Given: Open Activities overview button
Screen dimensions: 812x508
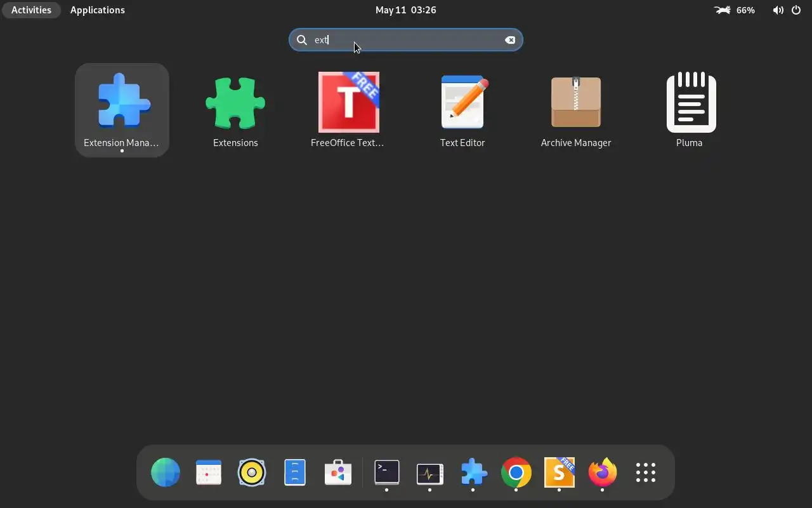Looking at the screenshot, I should click(x=31, y=10).
